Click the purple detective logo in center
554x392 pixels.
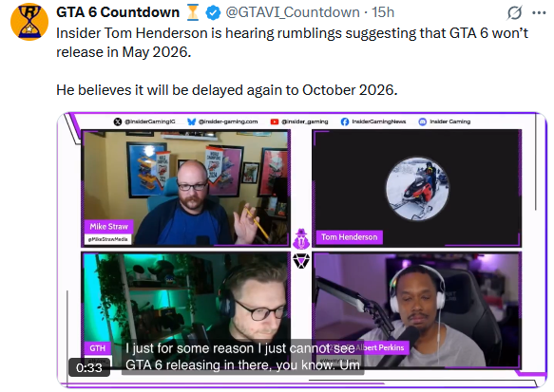(301, 239)
